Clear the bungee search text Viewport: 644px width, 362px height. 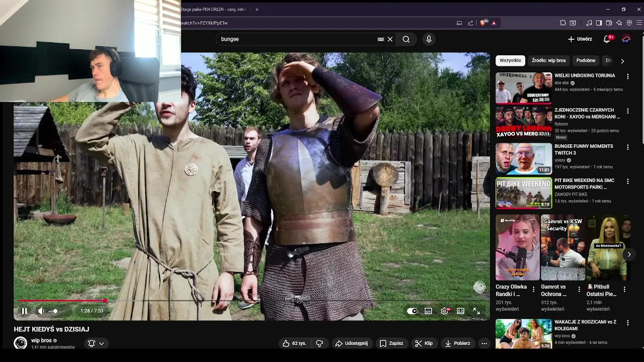390,39
